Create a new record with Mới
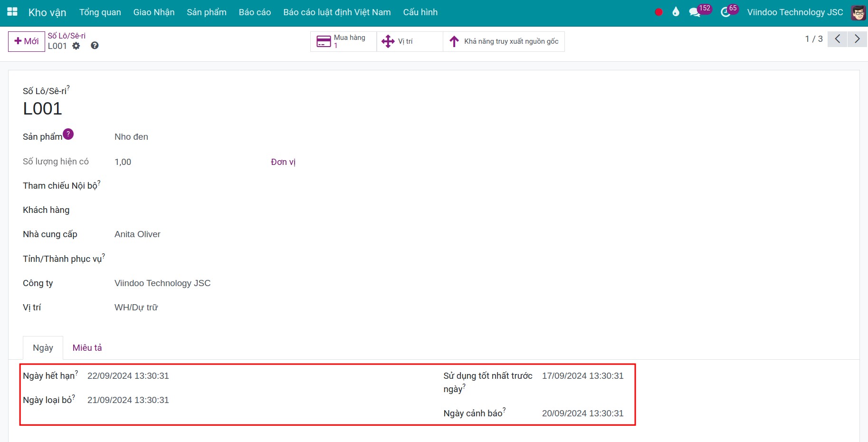This screenshot has height=442, width=868. pos(27,41)
